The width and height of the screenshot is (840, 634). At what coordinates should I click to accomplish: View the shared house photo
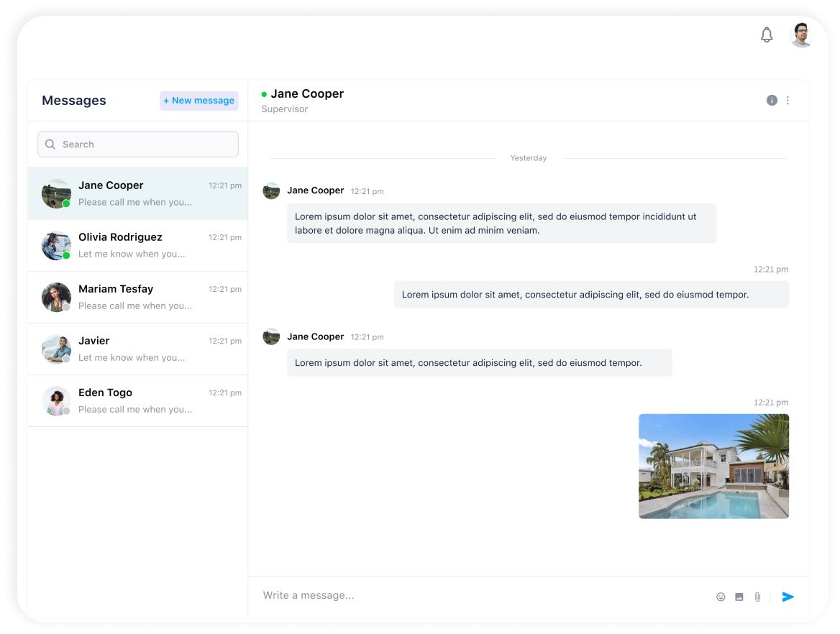pyautogui.click(x=713, y=466)
